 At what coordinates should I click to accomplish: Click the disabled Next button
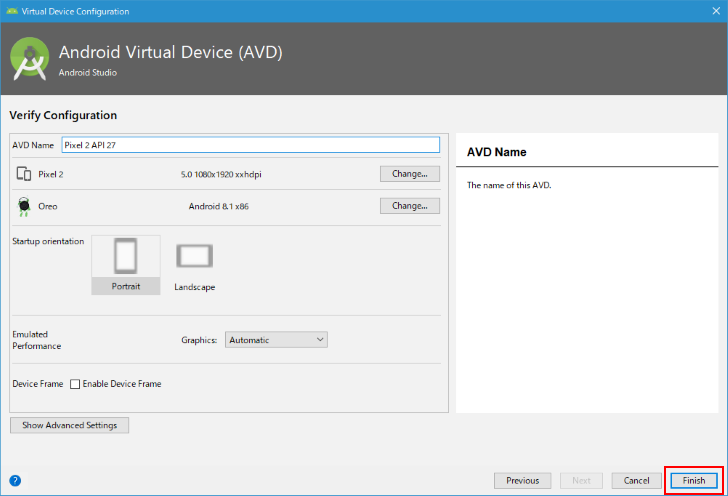pos(581,480)
